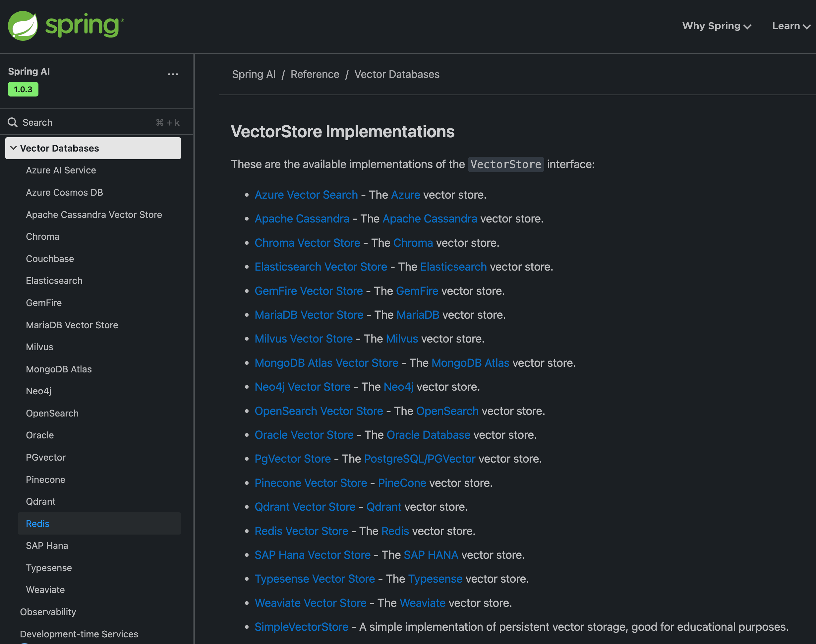
Task: Select PGvector in sidebar navigation
Action: click(46, 457)
